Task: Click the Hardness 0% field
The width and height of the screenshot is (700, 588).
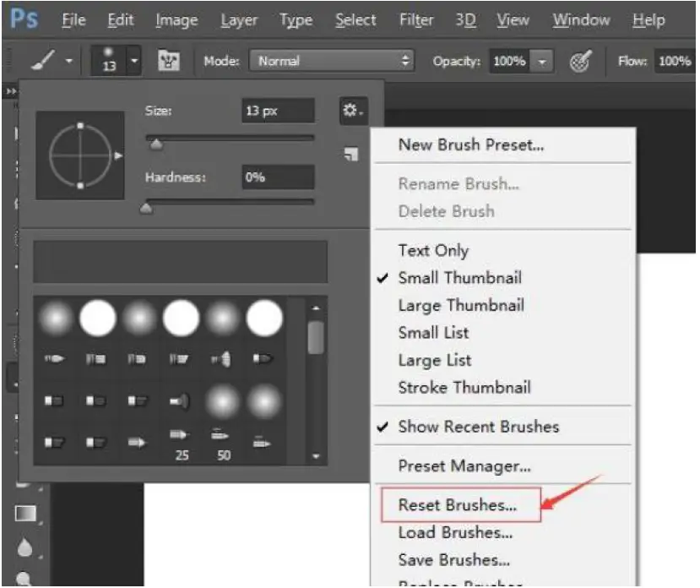Action: point(278,177)
